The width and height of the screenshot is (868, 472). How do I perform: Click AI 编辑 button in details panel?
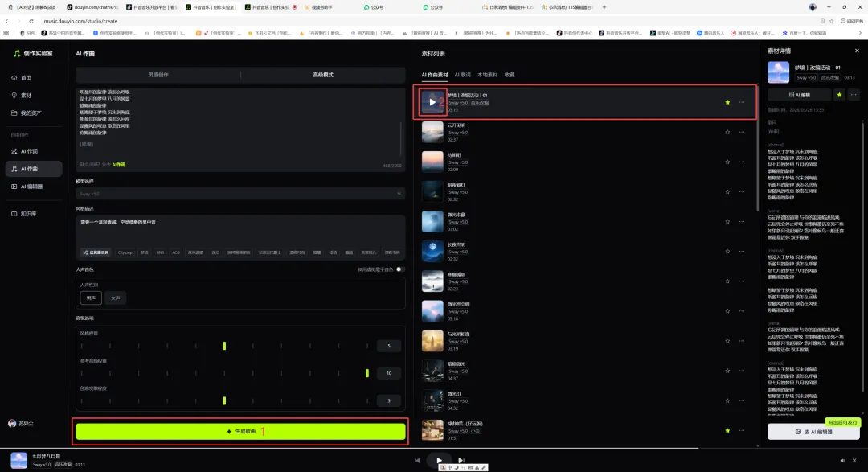tap(799, 95)
